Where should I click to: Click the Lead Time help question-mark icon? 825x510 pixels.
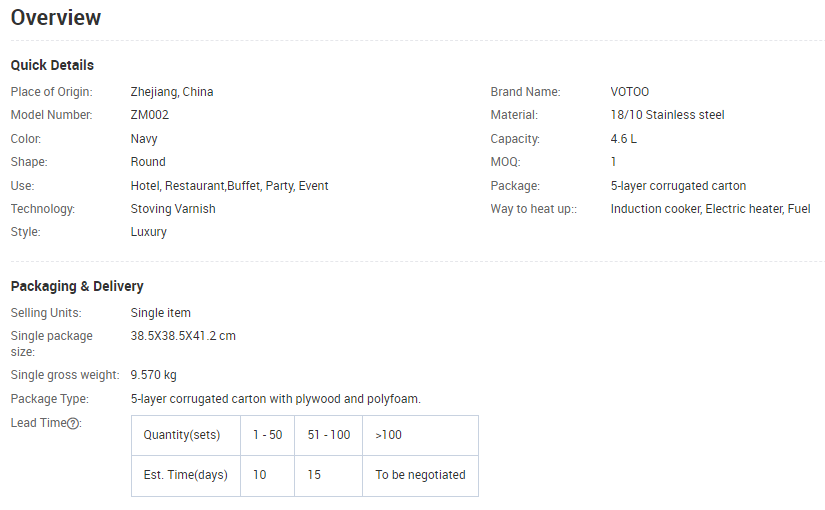pos(74,424)
